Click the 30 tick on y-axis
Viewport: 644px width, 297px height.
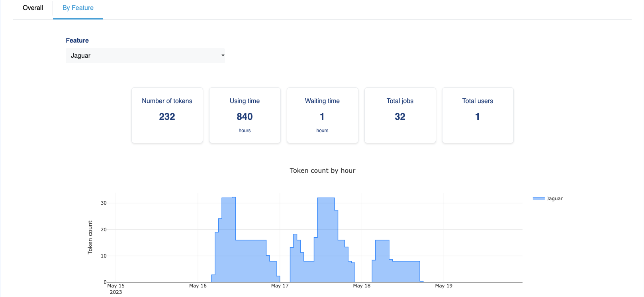click(x=104, y=203)
